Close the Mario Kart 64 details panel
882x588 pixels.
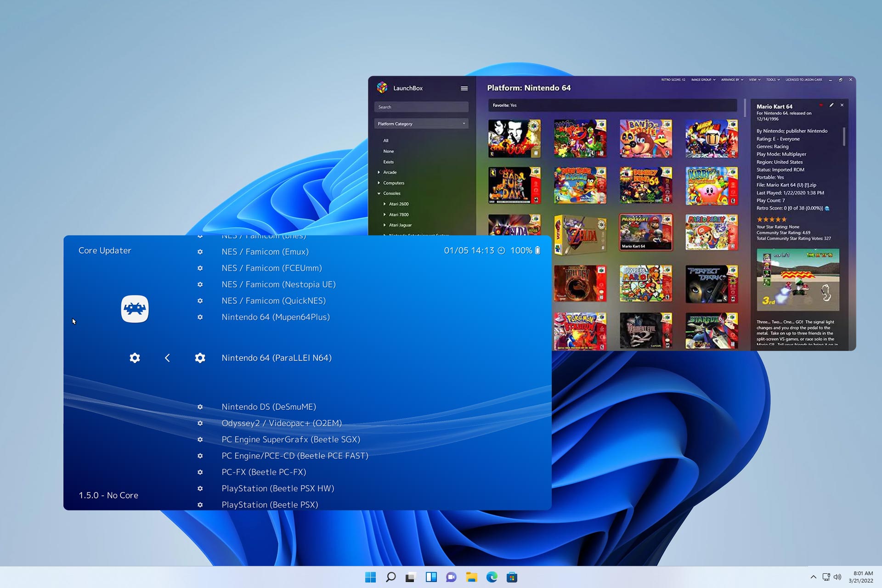click(842, 105)
